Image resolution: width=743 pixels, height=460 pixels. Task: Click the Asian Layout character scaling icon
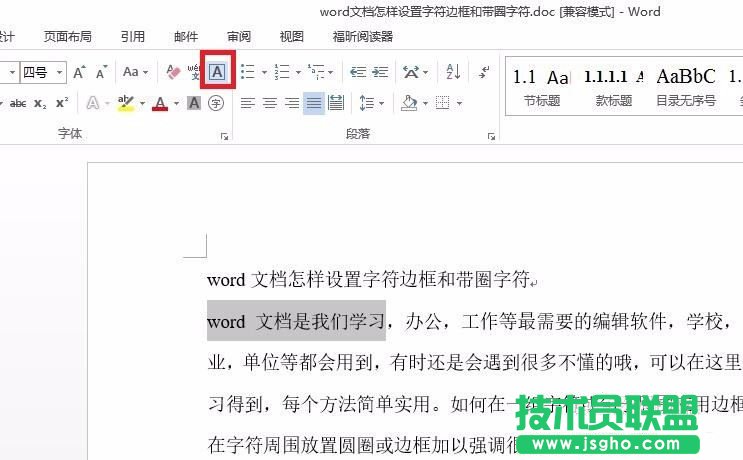(410, 72)
